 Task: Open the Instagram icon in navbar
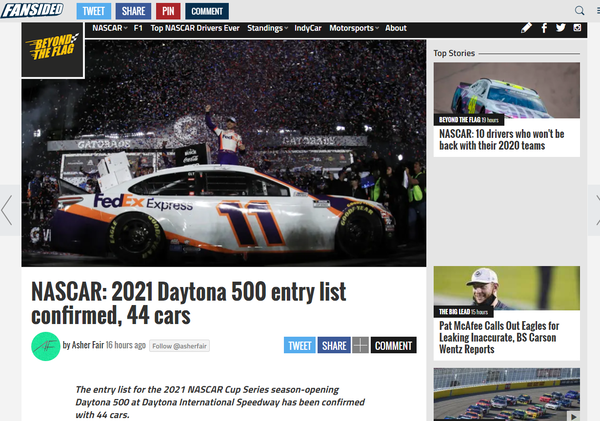pyautogui.click(x=577, y=28)
